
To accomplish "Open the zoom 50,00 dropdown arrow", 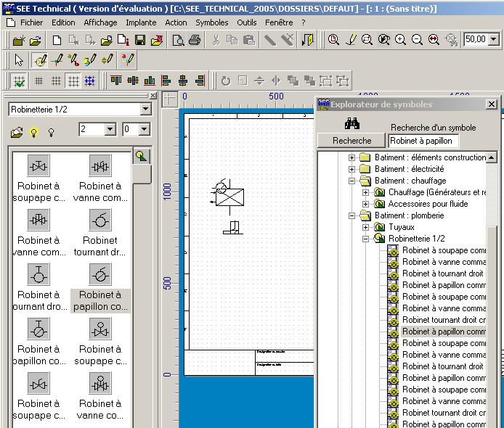I will point(494,39).
